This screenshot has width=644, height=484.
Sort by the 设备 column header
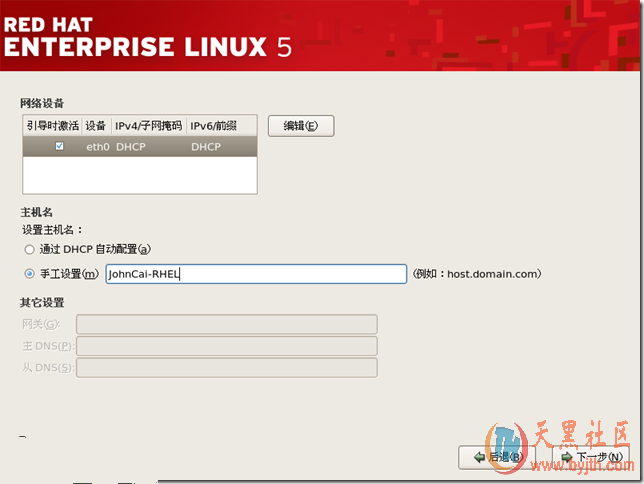[x=96, y=126]
